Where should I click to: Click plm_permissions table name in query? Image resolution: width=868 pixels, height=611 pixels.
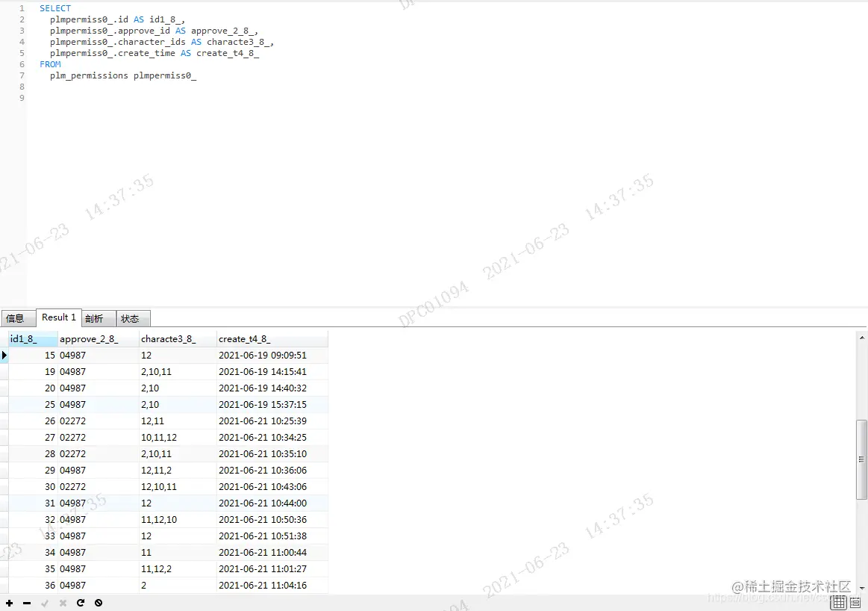click(x=89, y=75)
